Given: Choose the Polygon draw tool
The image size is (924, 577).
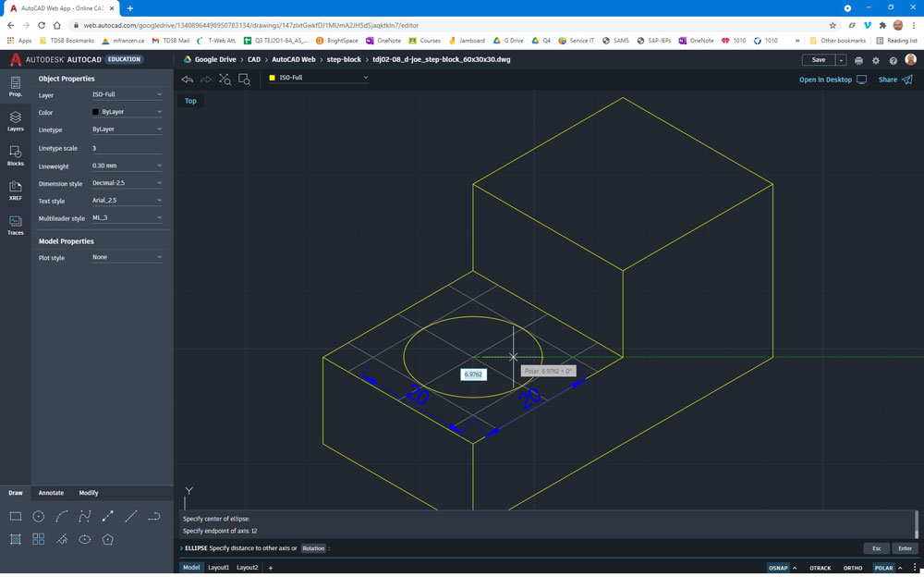Looking at the screenshot, I should pos(108,539).
